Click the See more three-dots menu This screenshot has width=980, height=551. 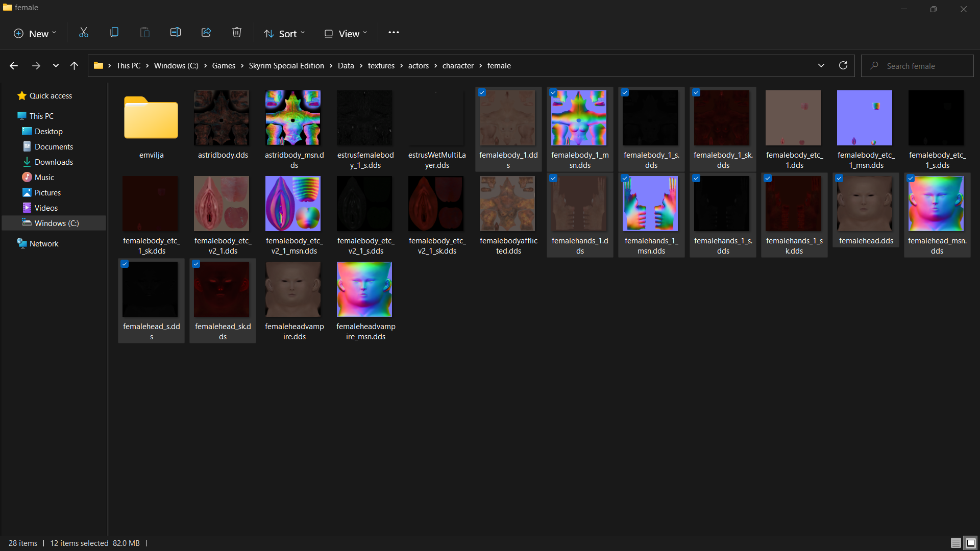click(394, 33)
